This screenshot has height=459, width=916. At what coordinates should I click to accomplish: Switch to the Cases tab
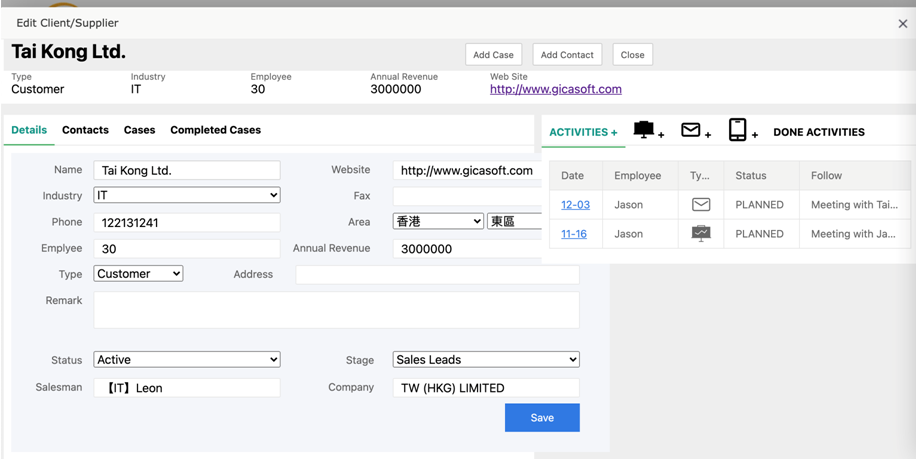(139, 130)
